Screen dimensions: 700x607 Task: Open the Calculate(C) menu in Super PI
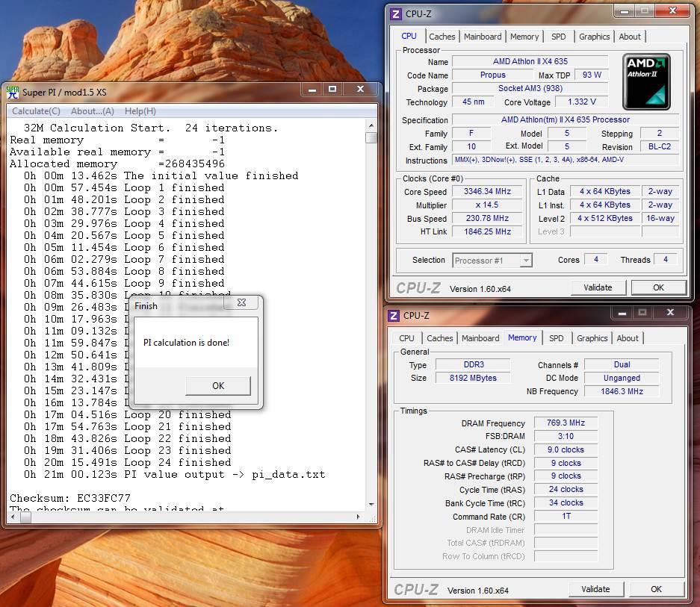(36, 111)
